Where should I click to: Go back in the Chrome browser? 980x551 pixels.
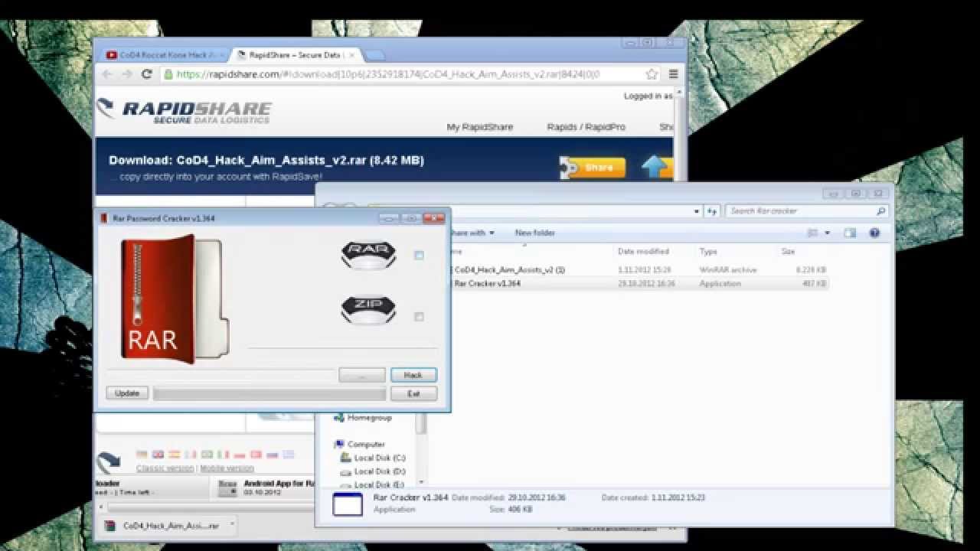[x=107, y=74]
